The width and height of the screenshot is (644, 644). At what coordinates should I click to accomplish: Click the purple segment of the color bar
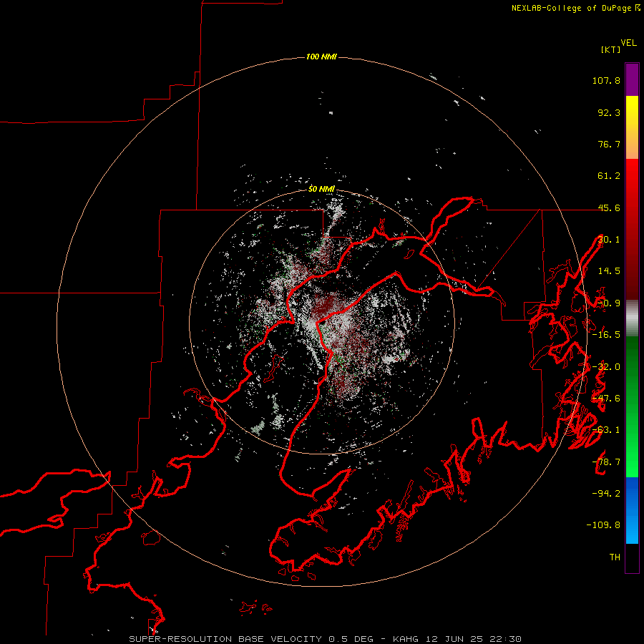point(632,79)
